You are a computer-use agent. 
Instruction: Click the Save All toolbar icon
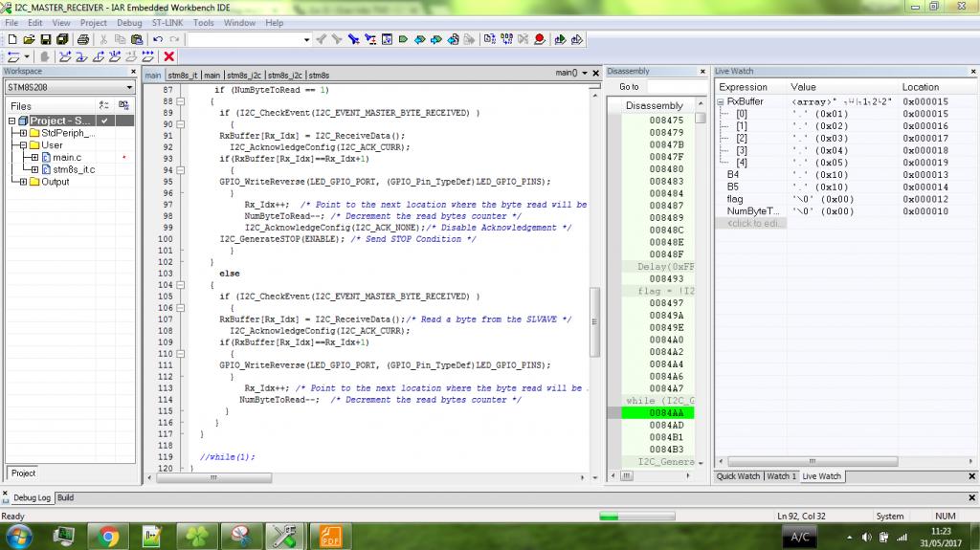tap(61, 39)
